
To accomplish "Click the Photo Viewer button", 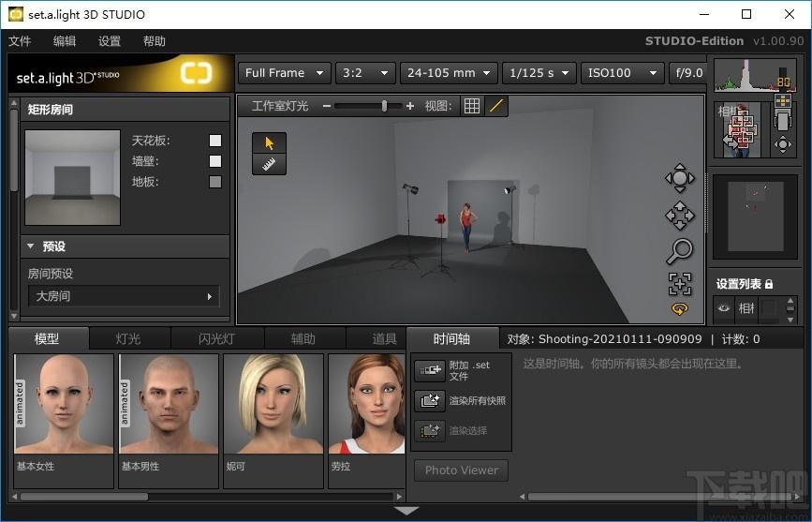I will pos(462,470).
